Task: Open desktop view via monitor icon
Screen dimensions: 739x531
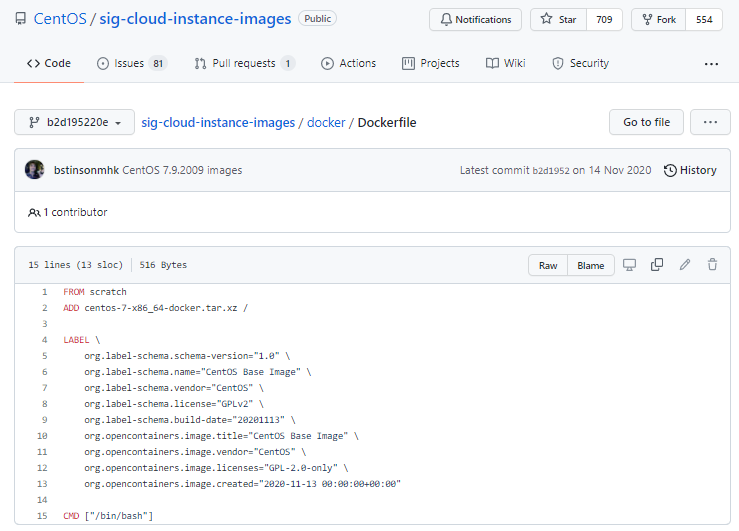Action: 629,265
